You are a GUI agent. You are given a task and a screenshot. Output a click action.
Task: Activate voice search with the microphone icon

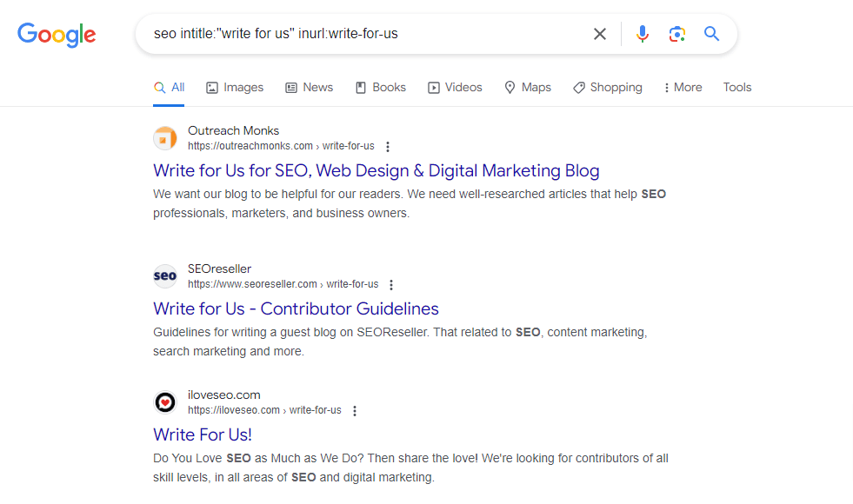tap(642, 33)
